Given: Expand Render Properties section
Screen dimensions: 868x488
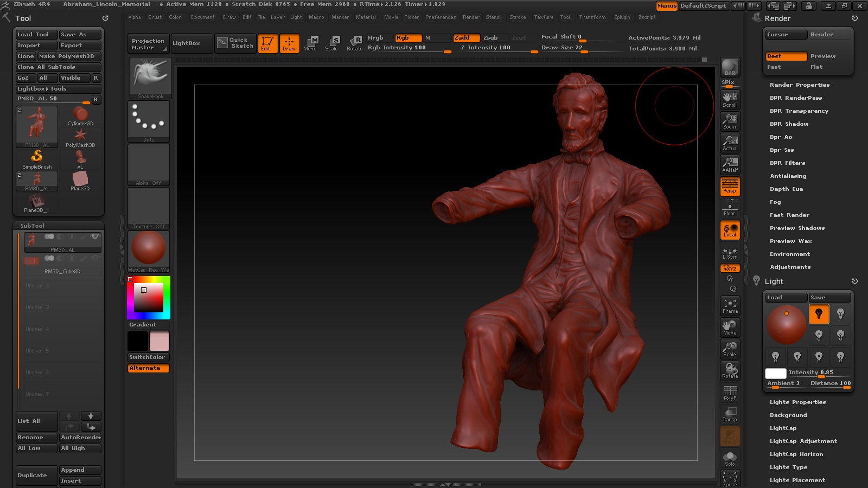Looking at the screenshot, I should (799, 85).
